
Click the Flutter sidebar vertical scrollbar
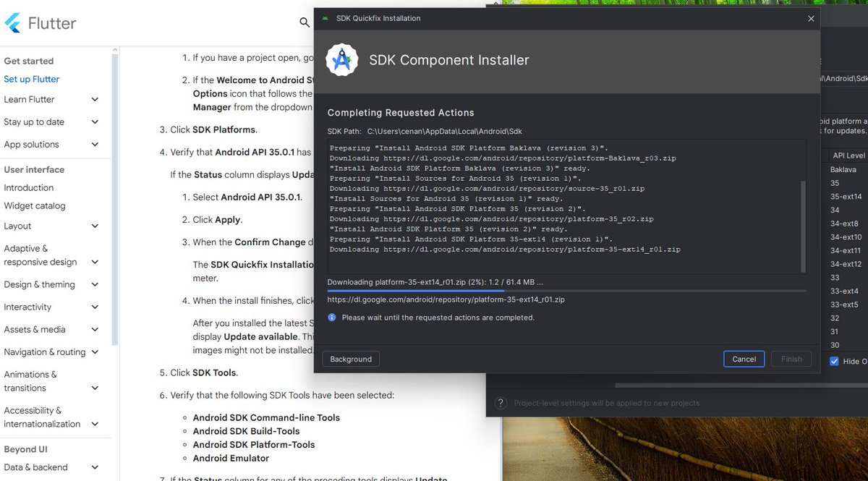115,199
